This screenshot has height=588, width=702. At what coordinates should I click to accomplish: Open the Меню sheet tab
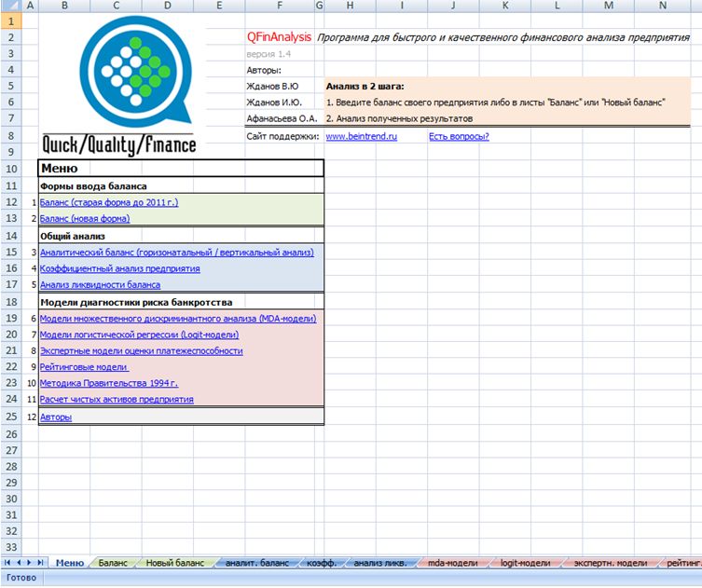click(x=69, y=563)
